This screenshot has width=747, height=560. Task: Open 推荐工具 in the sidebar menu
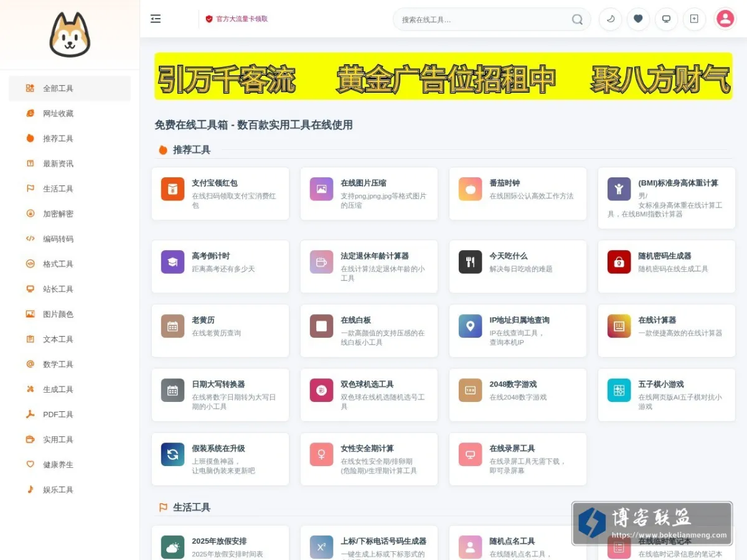coord(70,138)
